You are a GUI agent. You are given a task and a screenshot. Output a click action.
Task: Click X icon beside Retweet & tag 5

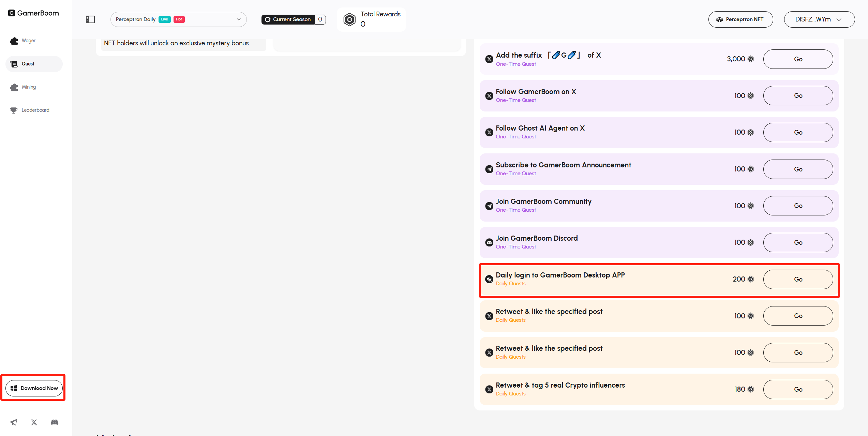click(489, 389)
